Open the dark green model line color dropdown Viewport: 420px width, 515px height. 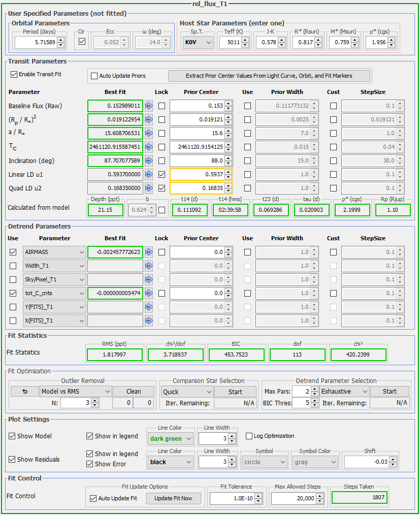click(x=170, y=439)
